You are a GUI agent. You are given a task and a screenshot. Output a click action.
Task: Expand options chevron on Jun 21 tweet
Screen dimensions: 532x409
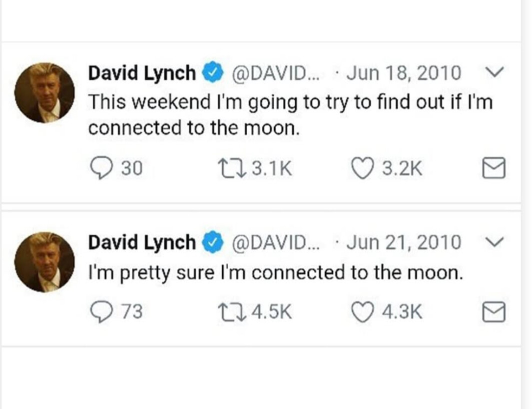(495, 242)
